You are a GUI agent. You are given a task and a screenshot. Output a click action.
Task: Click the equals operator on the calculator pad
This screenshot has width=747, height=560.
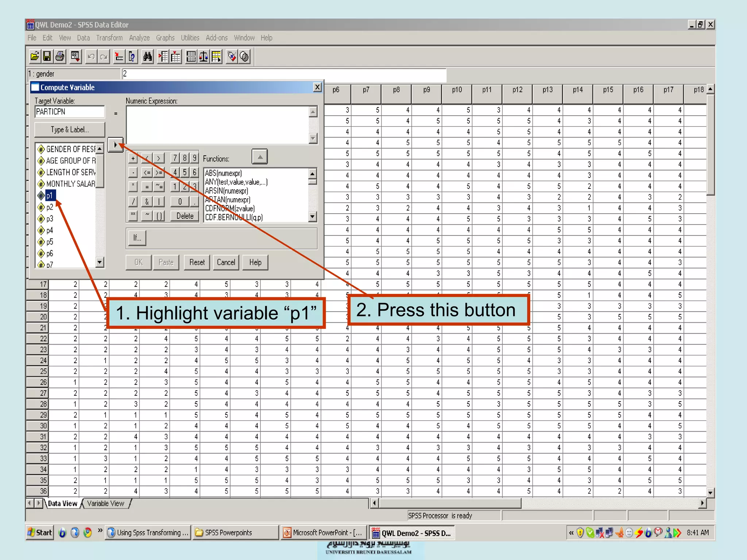click(x=147, y=187)
